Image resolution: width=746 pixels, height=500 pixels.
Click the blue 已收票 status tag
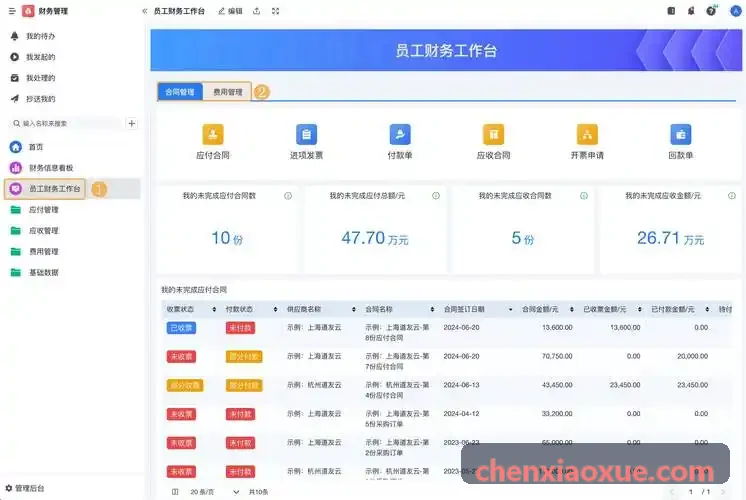(x=181, y=328)
